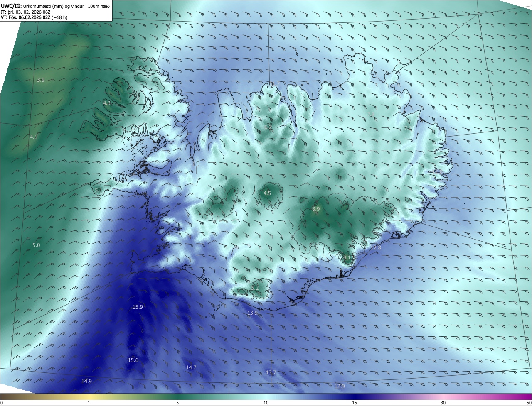Click the 12.9 precipitation value
The height and width of the screenshot is (406, 532).
coord(340,386)
